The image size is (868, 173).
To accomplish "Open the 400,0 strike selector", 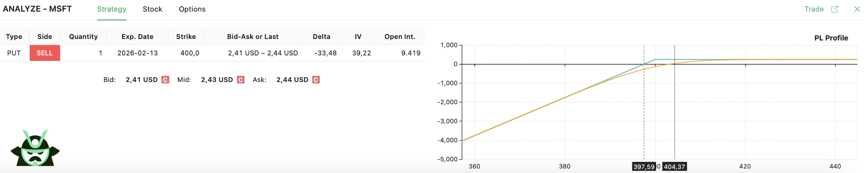I will (x=190, y=53).
